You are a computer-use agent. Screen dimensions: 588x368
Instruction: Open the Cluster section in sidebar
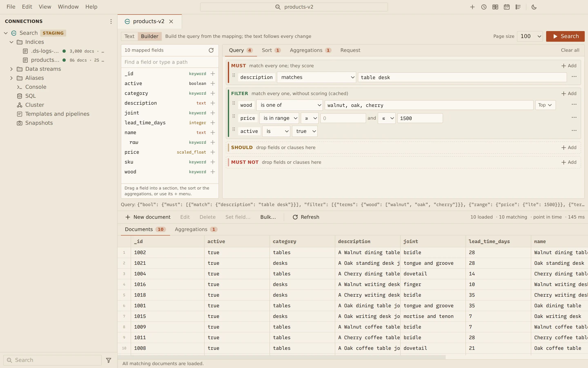tap(35, 105)
